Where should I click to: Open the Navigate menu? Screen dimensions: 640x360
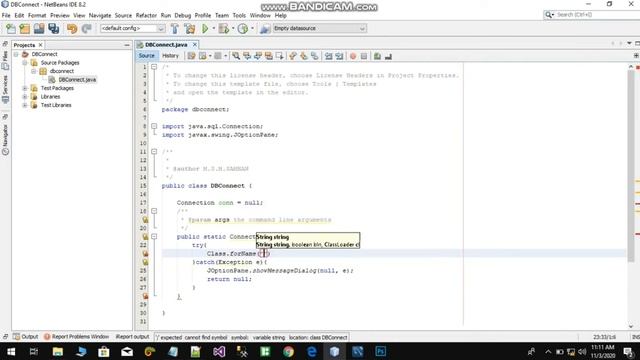pos(100,16)
